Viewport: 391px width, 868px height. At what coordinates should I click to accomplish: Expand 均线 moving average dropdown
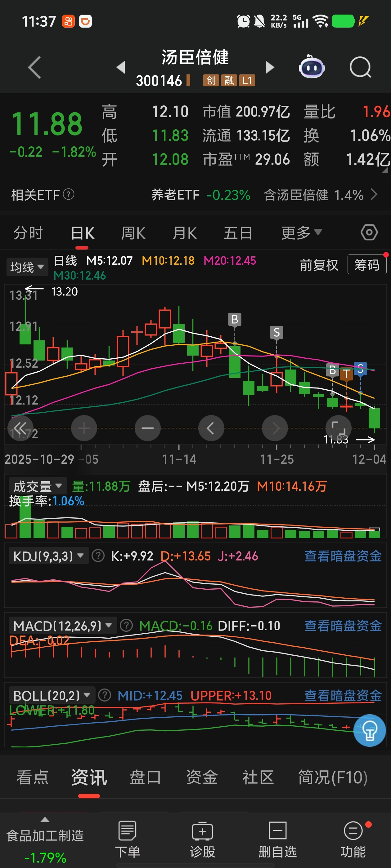(27, 267)
